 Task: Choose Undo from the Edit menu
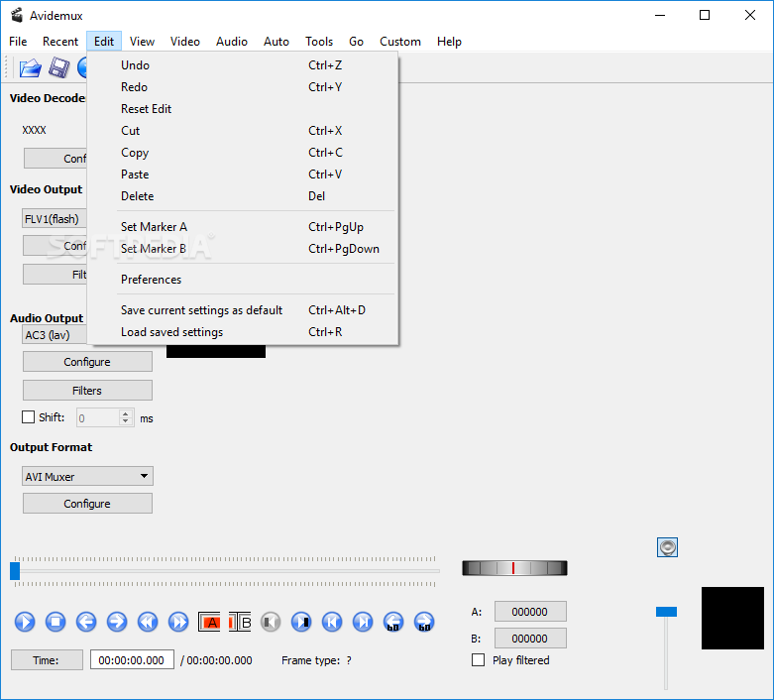tap(243, 65)
